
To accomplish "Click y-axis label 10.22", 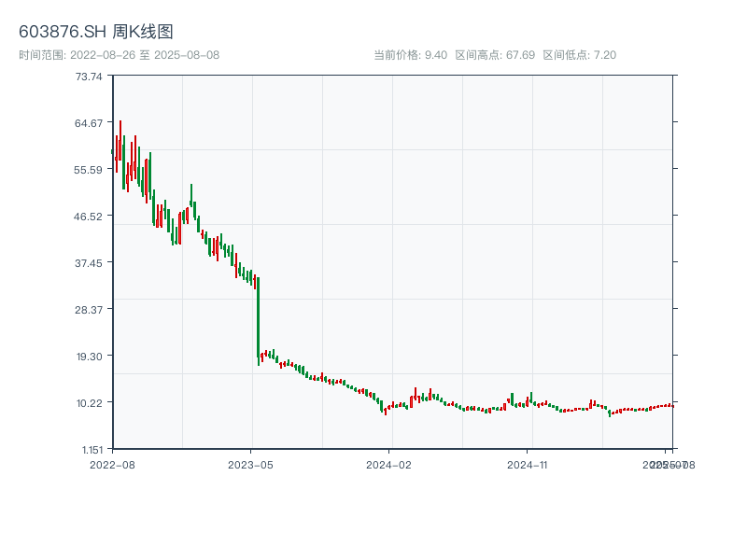I will coord(90,403).
